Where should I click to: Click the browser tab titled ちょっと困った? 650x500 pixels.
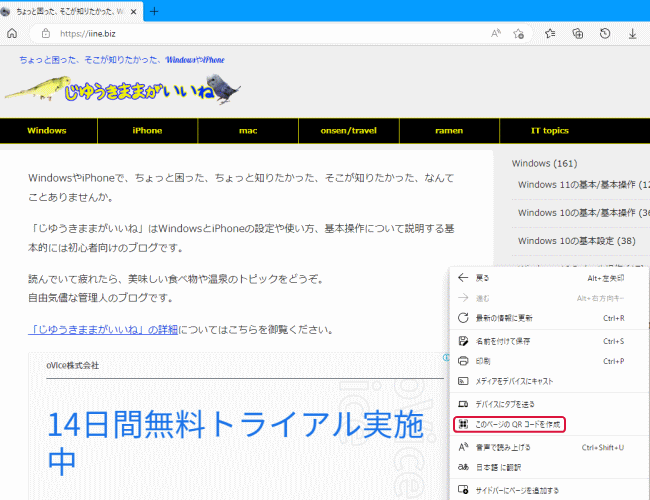tap(70, 12)
